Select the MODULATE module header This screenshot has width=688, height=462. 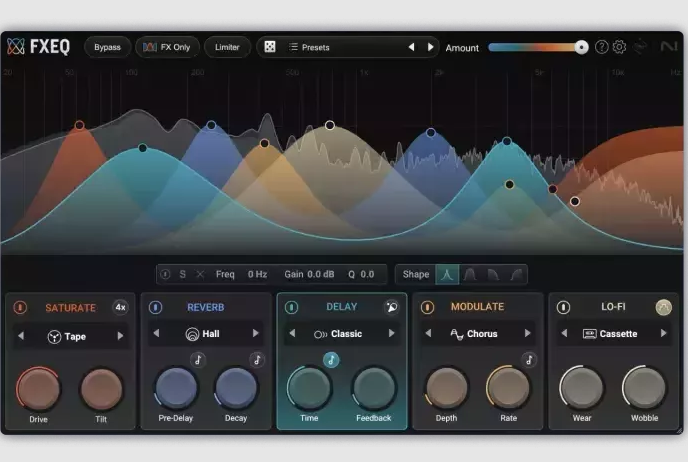477,307
